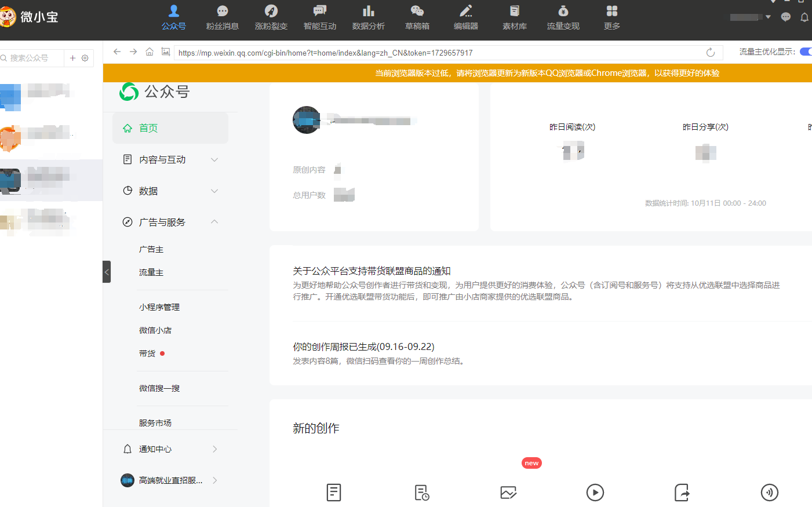
Task: Expand 通知中心 arrow
Action: click(x=214, y=449)
